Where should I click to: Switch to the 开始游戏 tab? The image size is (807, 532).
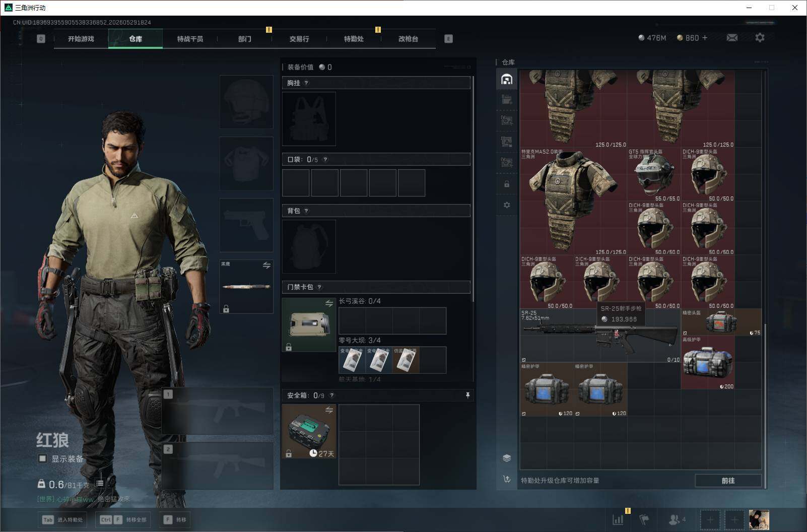click(81, 39)
